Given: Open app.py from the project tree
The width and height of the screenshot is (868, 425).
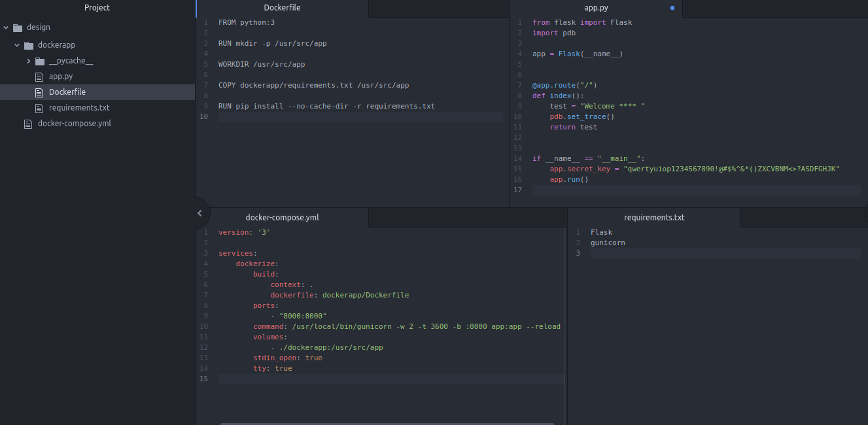Looking at the screenshot, I should (61, 76).
